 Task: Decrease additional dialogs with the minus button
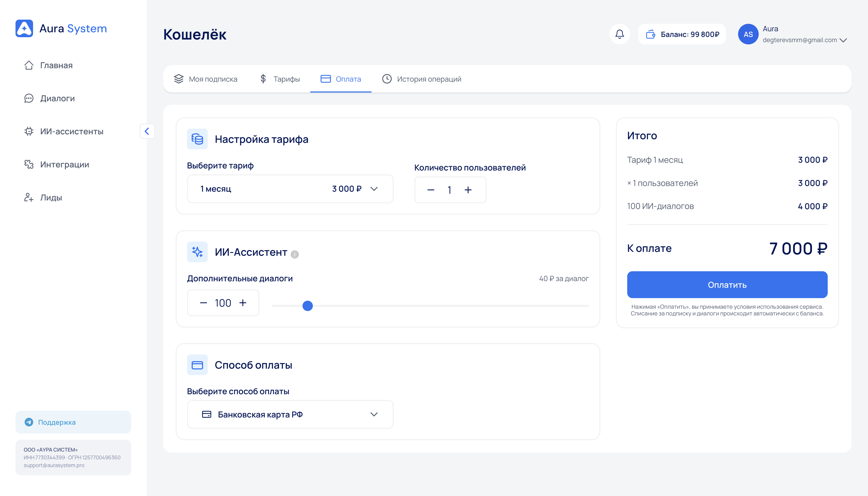(x=203, y=303)
